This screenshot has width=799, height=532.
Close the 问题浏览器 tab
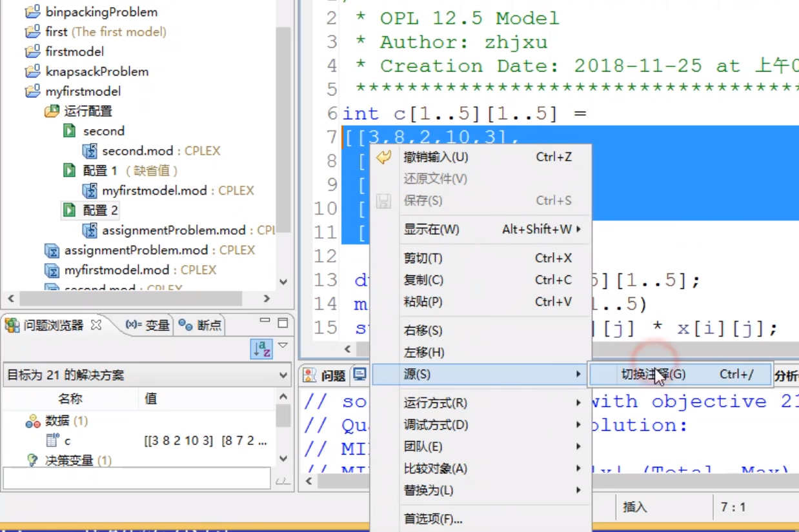[x=96, y=325]
